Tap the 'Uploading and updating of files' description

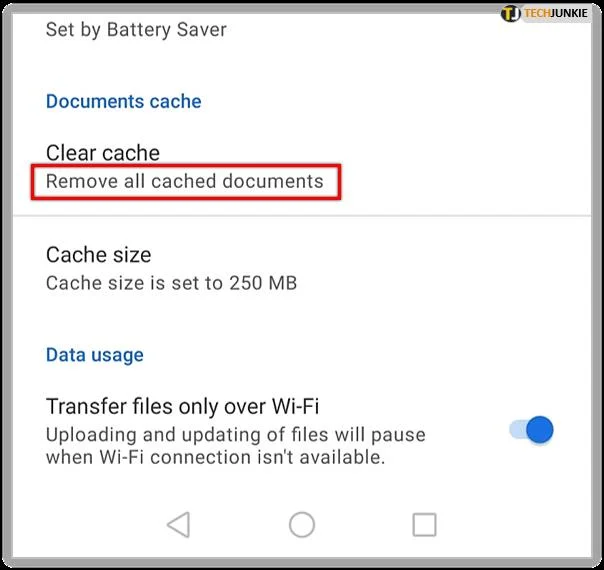pos(236,435)
